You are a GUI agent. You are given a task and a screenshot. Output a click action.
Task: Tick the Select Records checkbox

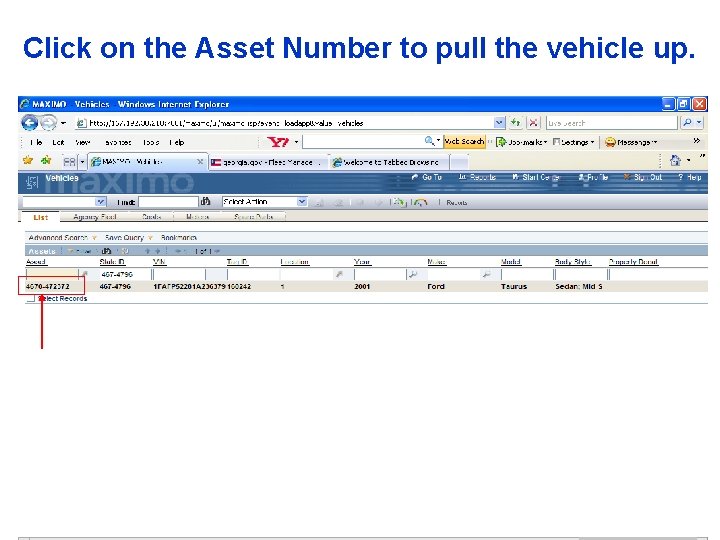tap(30, 298)
